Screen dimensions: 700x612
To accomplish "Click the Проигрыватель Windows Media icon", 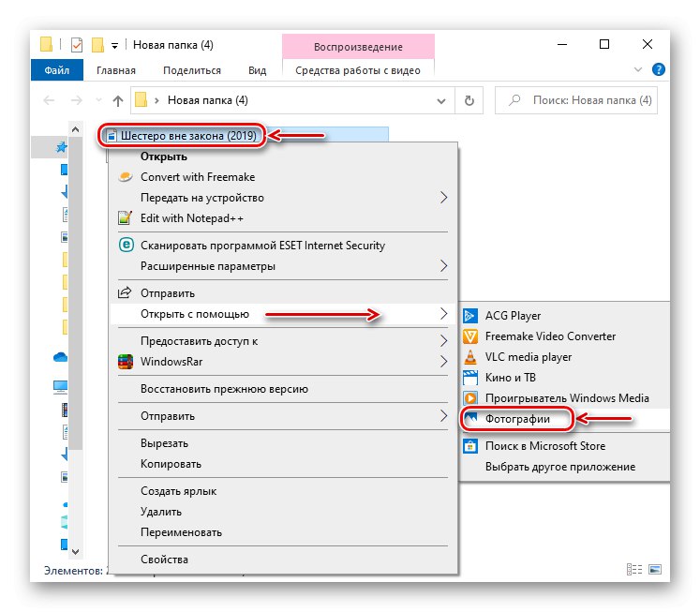I will coord(470,397).
